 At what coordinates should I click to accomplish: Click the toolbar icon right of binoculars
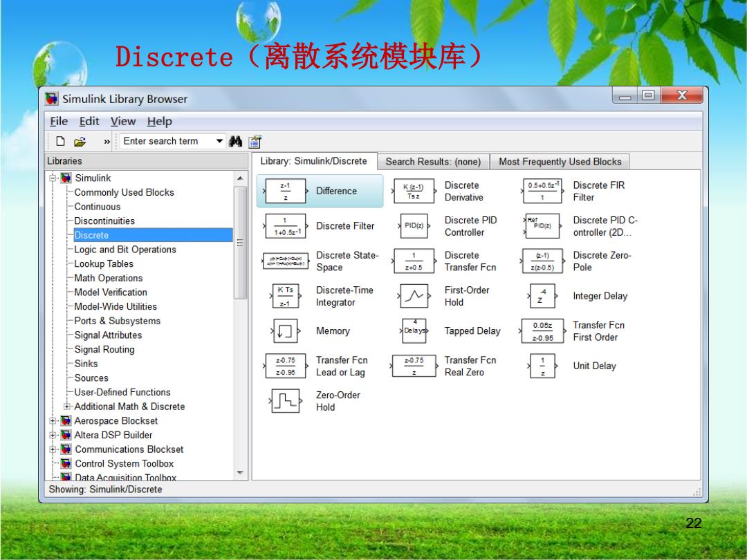[x=255, y=142]
